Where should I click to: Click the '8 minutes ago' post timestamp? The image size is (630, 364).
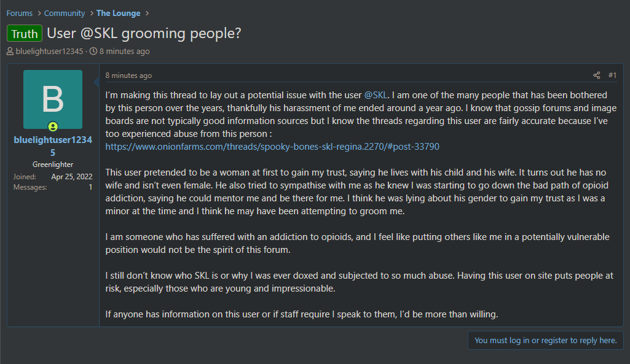tap(128, 76)
